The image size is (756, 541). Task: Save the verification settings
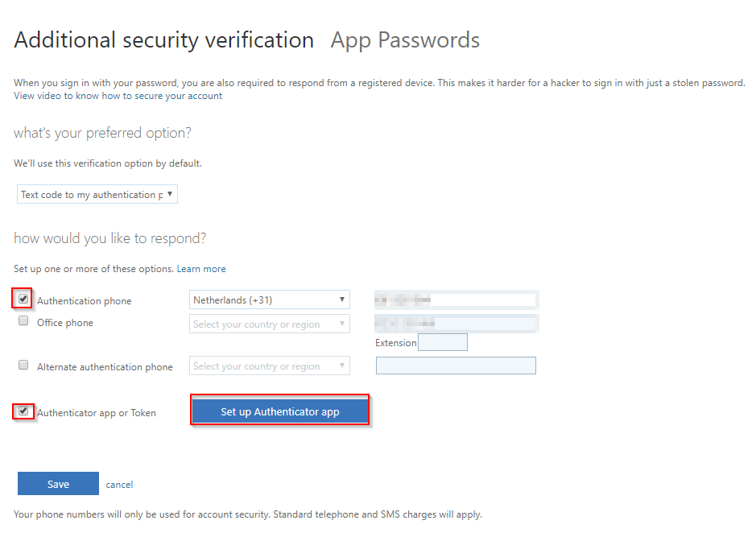(x=58, y=484)
